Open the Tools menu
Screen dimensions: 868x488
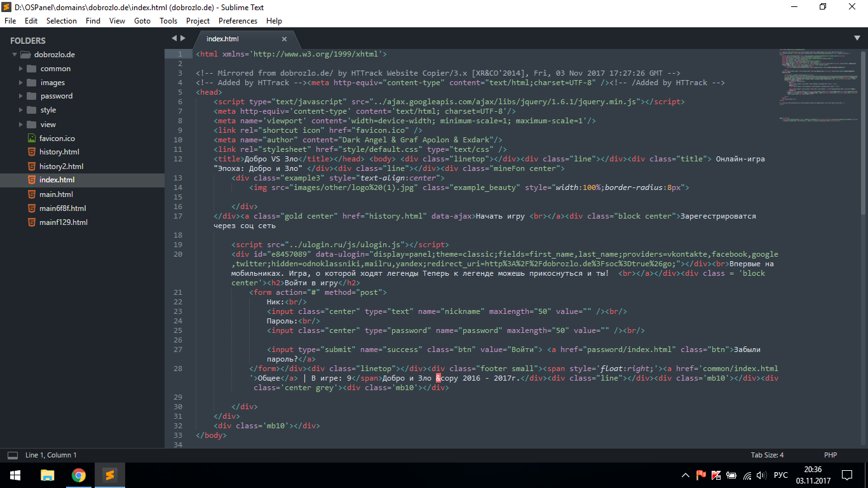[168, 21]
